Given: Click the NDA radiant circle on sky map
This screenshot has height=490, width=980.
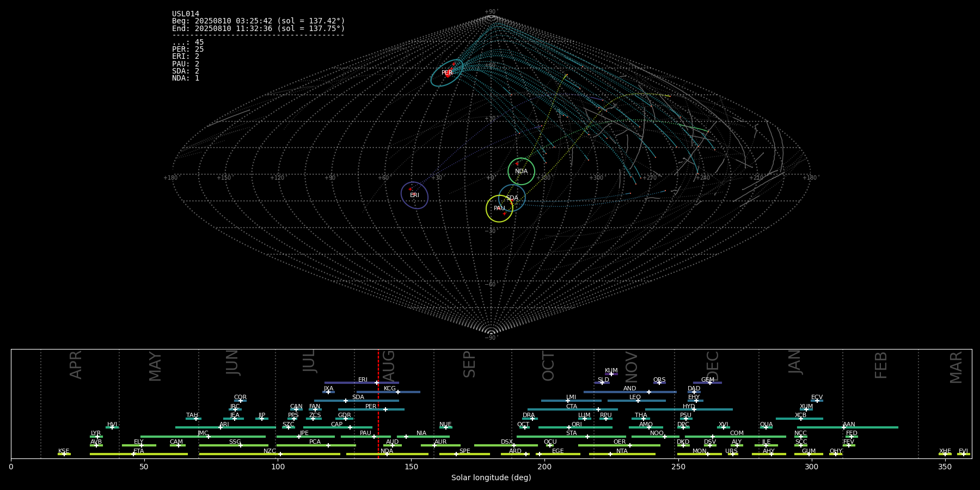Looking at the screenshot, I should point(522,171).
